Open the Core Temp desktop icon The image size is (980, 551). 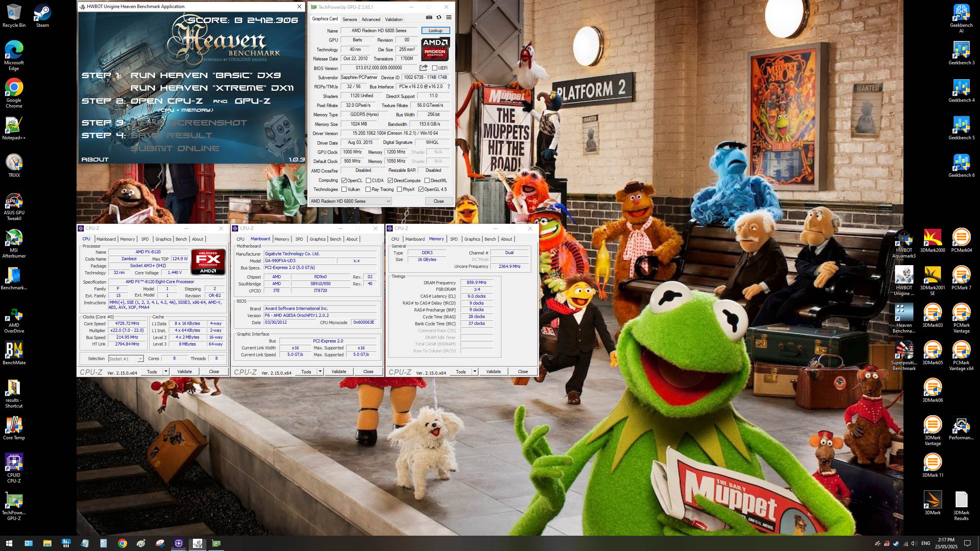point(14,428)
